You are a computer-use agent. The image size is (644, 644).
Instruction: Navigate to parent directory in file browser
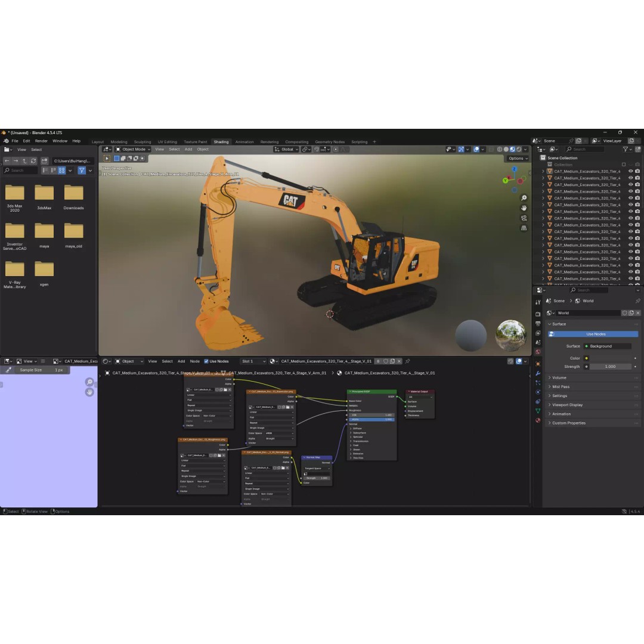click(x=24, y=161)
